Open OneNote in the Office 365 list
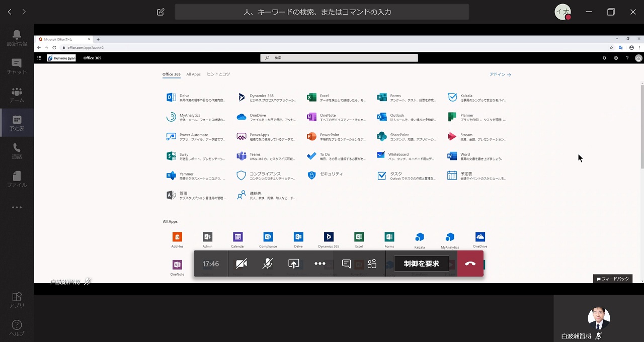 point(336,117)
